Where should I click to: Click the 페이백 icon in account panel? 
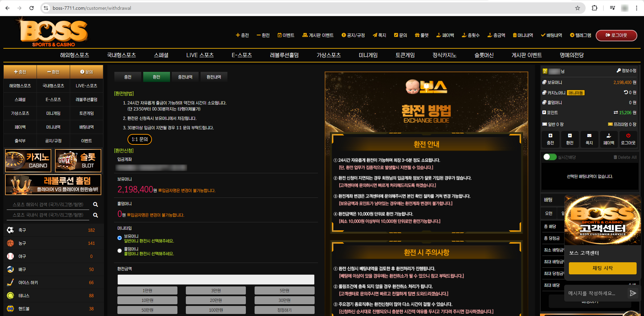tap(609, 136)
